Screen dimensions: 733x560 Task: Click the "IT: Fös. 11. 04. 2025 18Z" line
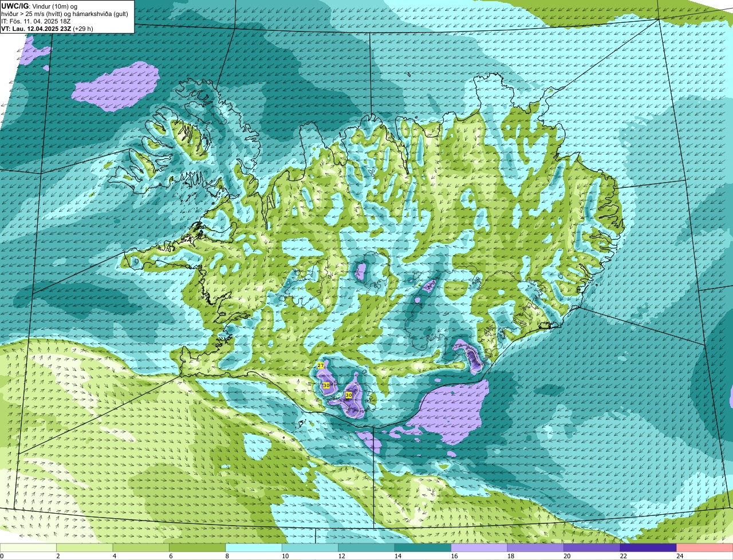tap(36, 21)
